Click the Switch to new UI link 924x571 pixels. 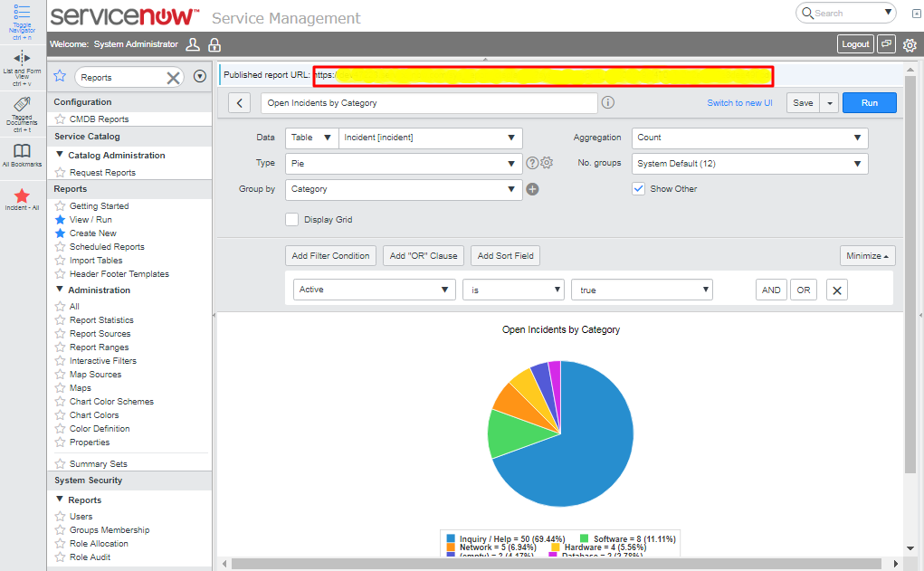(x=739, y=103)
